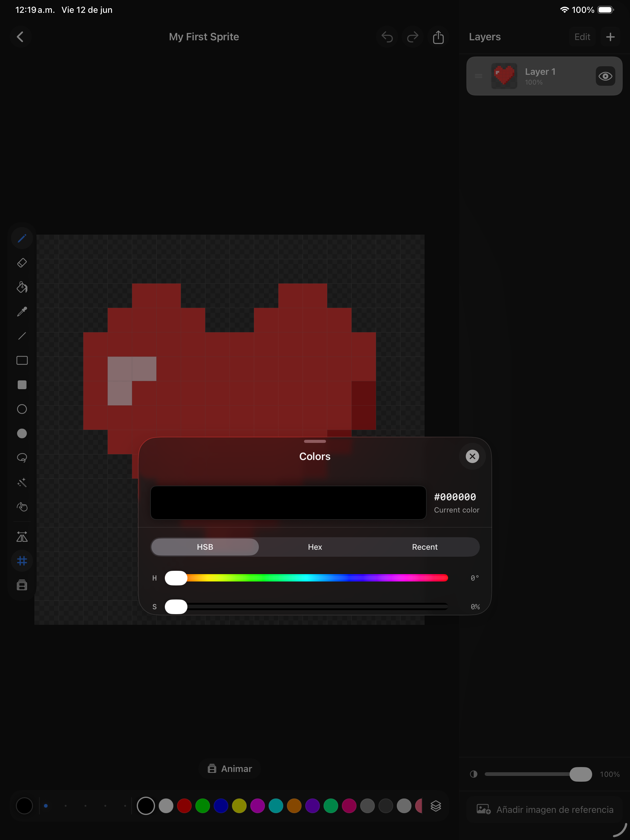Select the crimson pink palette swatch
Viewport: 630px width, 840px height.
coord(349,806)
